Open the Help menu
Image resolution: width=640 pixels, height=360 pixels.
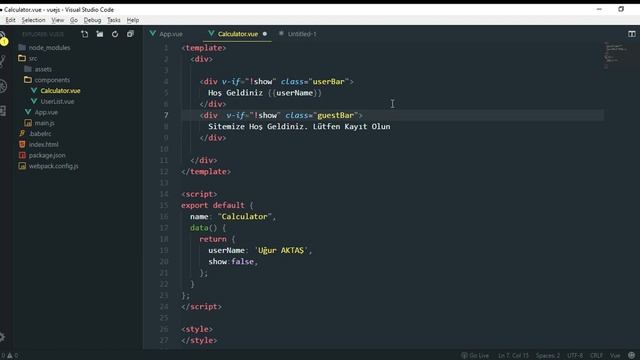(133, 20)
